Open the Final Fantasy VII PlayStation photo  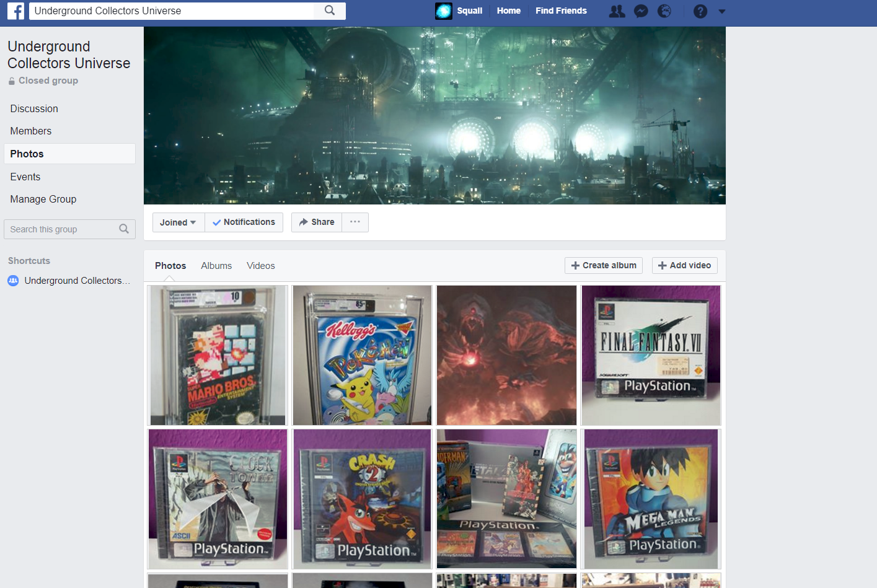tap(651, 355)
